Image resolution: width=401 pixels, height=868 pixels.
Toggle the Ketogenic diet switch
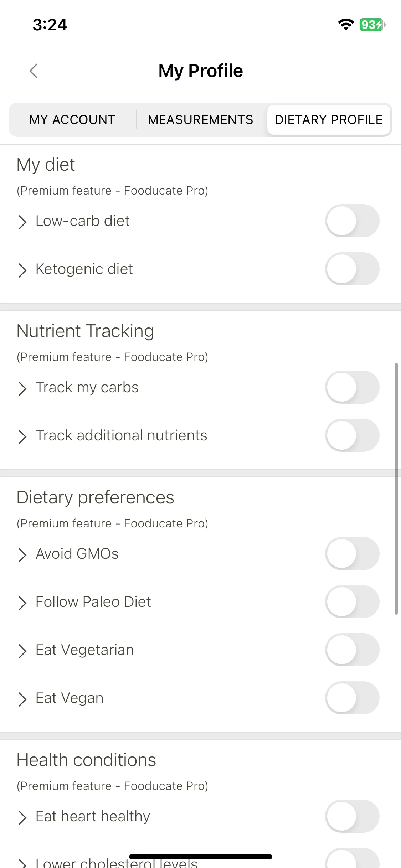(x=352, y=269)
